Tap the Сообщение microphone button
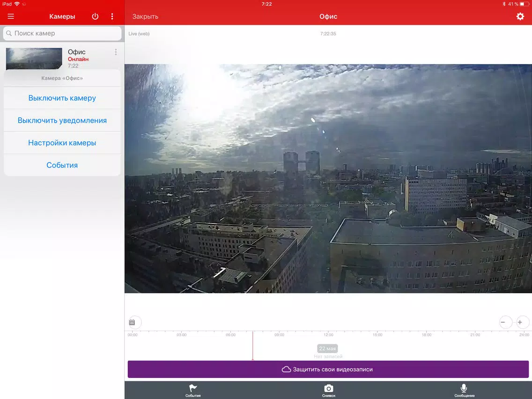The image size is (532, 399). [x=464, y=390]
